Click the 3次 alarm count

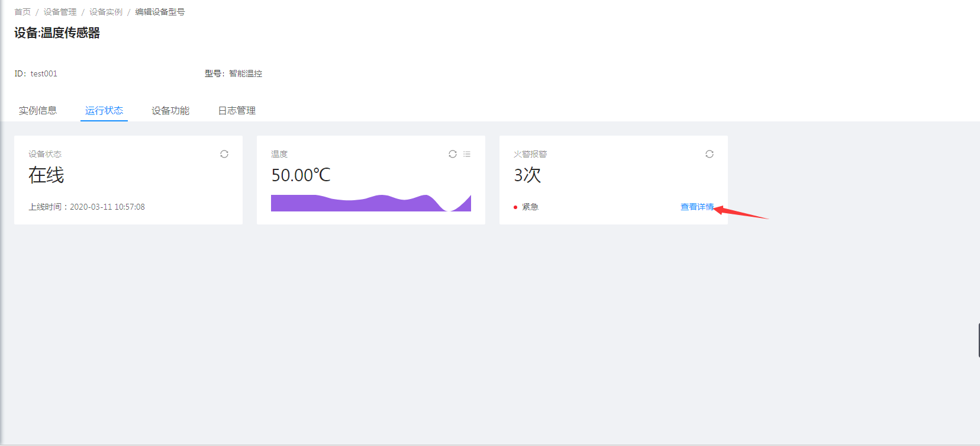pos(527,175)
